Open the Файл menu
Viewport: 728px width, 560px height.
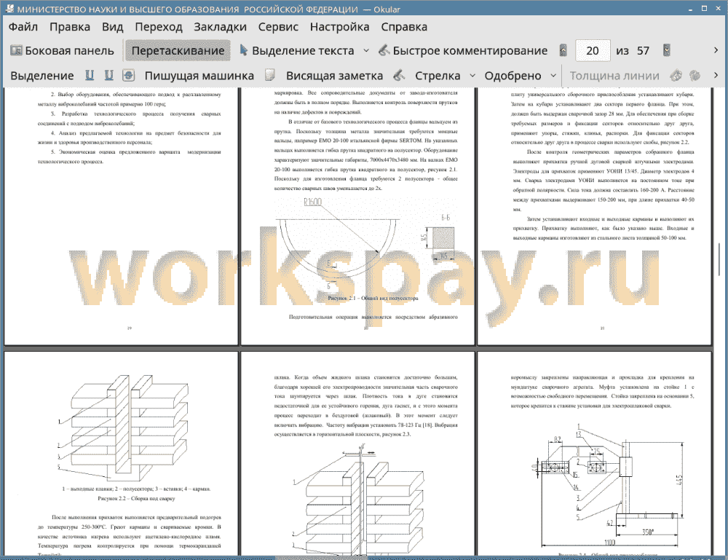pos(23,27)
